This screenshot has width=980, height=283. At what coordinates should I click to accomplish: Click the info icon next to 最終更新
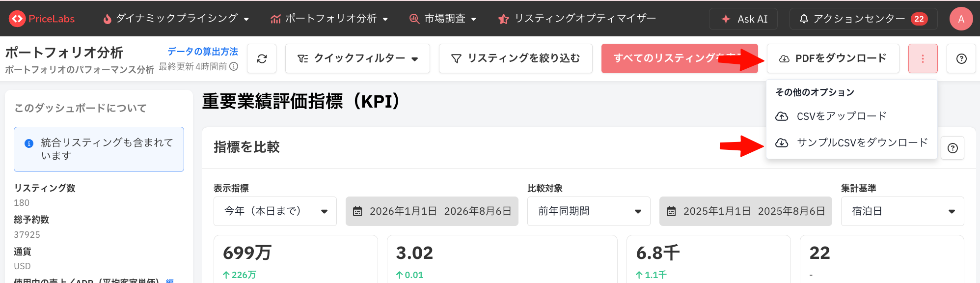pyautogui.click(x=234, y=66)
